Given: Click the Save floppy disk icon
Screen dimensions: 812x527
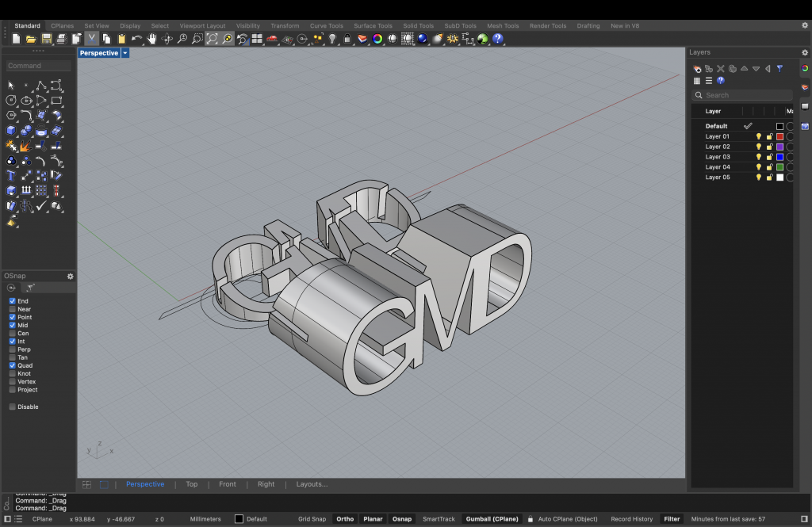Looking at the screenshot, I should (x=47, y=39).
